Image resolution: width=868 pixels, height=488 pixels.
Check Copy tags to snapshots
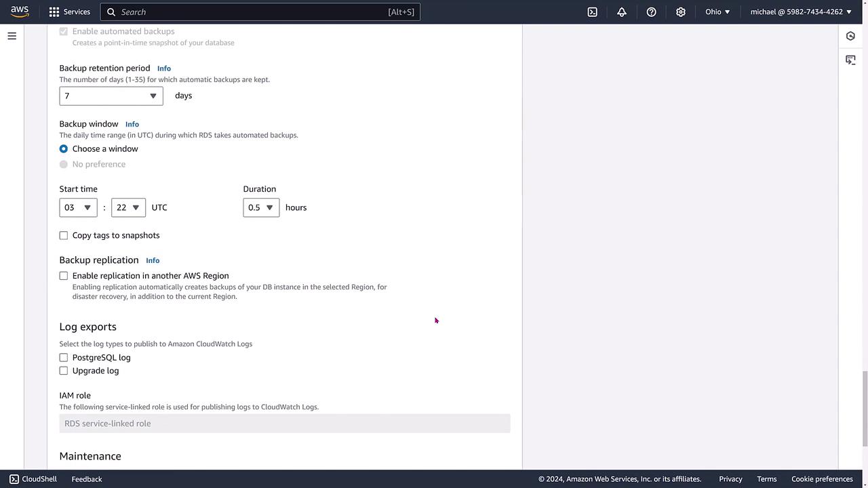tap(64, 235)
